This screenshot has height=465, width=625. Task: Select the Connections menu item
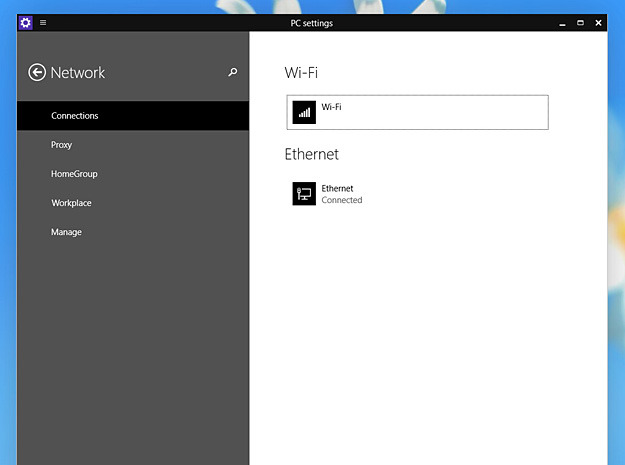pos(133,116)
